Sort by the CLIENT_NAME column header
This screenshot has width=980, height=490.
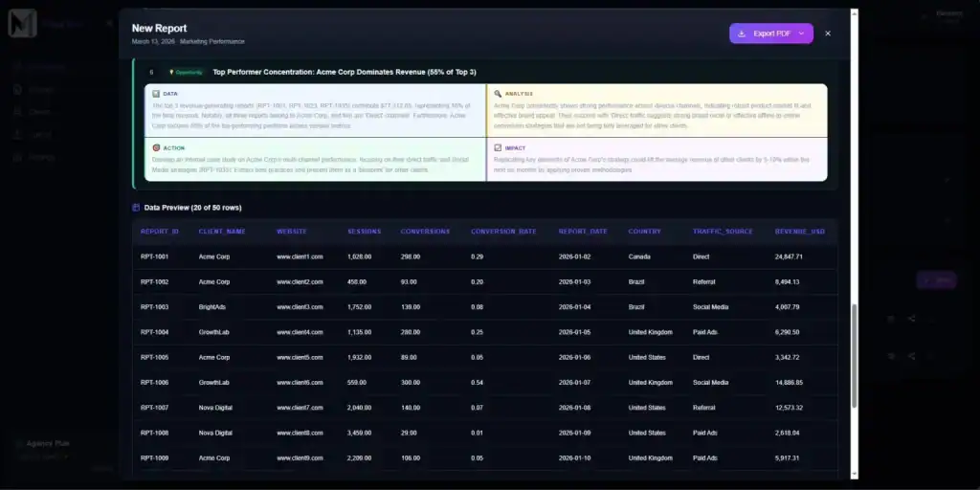[x=222, y=232]
